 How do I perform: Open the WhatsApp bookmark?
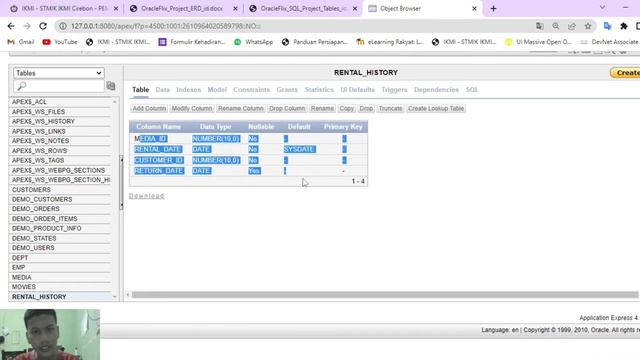click(253, 42)
